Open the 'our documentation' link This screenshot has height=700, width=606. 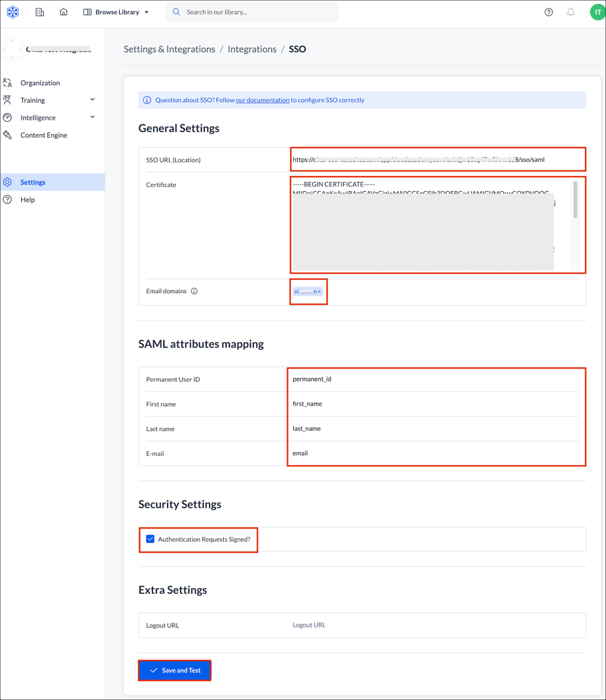262,100
